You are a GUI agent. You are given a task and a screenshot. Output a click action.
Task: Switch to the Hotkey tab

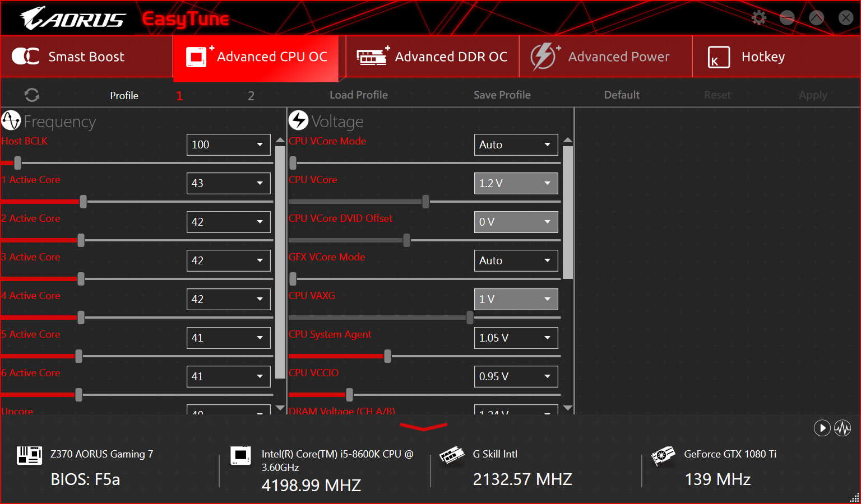point(776,57)
